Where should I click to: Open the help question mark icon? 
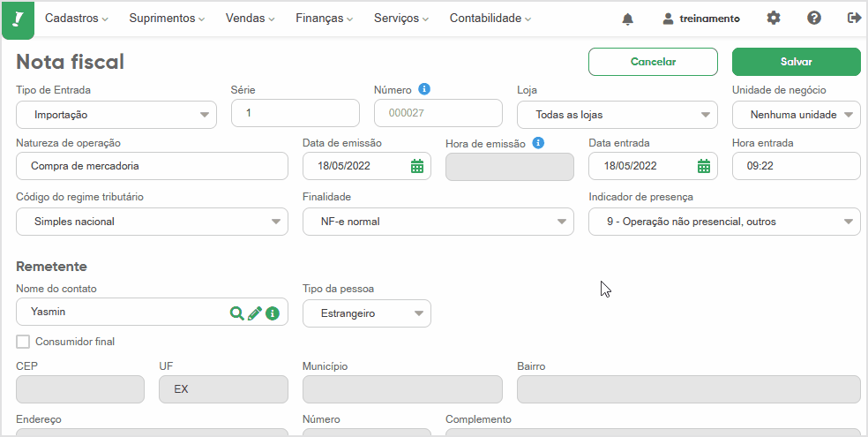click(x=813, y=19)
